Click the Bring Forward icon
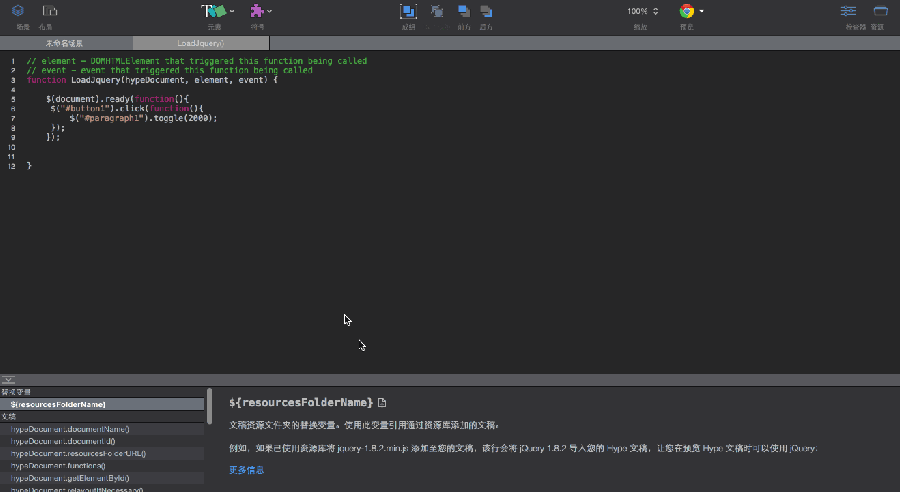900x492 pixels. coord(463,11)
